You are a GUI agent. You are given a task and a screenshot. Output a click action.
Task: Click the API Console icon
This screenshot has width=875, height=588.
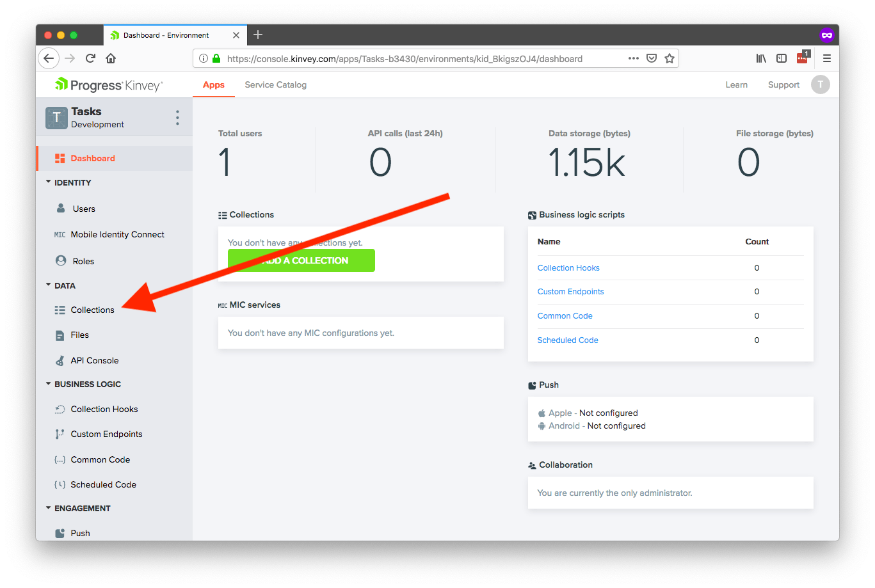pyautogui.click(x=60, y=361)
